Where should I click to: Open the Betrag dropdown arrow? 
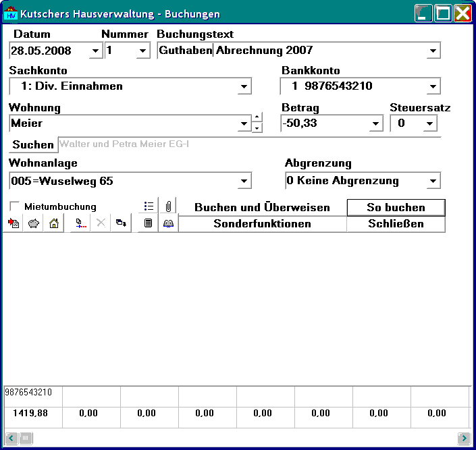pos(376,123)
